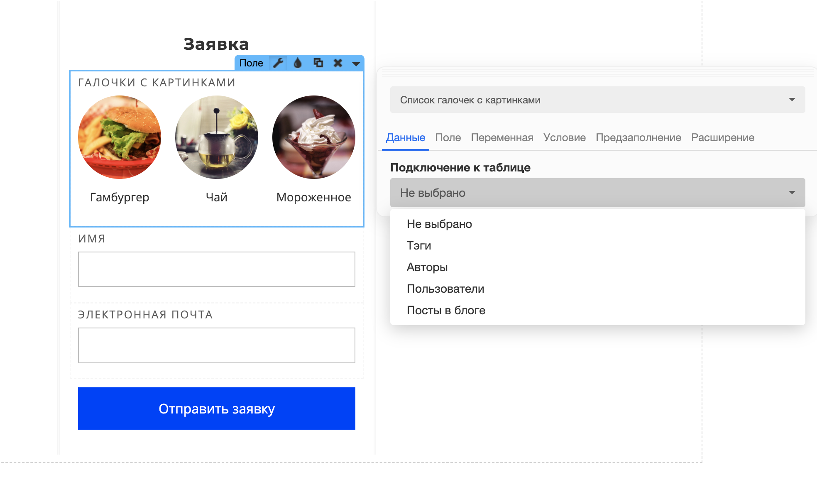Click the Электронная почта field label
Screen dimensions: 817x504
click(x=145, y=315)
